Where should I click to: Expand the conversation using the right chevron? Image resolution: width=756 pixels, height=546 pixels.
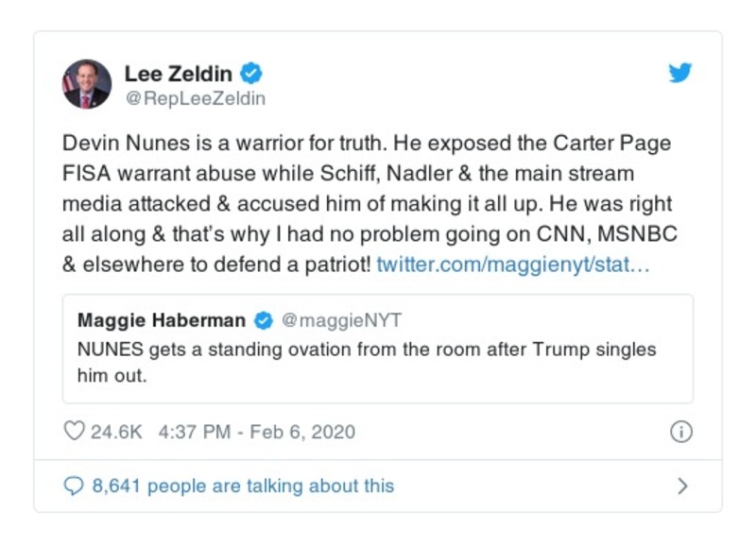(x=682, y=486)
